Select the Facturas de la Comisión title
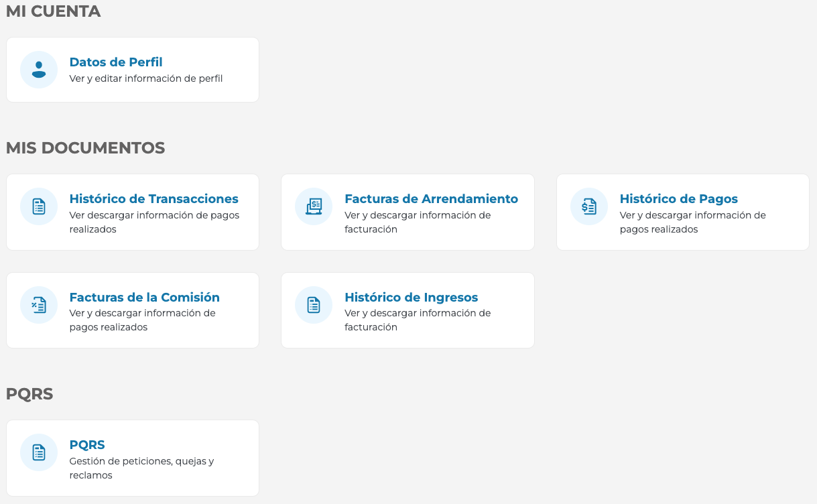The height and width of the screenshot is (504, 817). pyautogui.click(x=144, y=298)
